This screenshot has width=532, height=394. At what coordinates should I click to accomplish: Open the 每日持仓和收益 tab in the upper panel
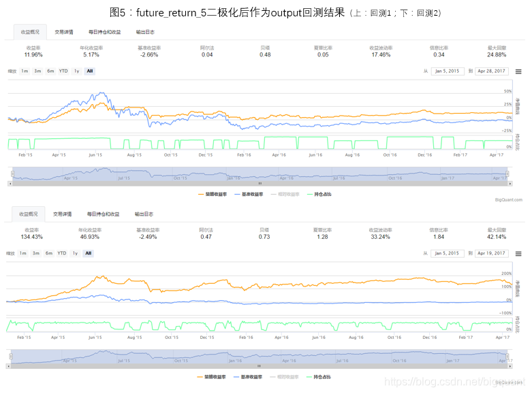point(104,32)
